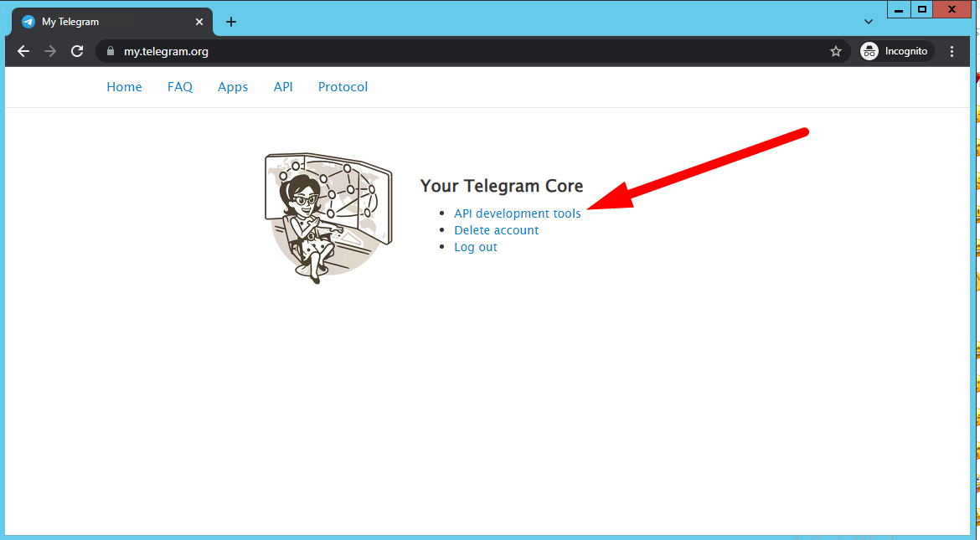Open a new tab with the plus button
The width and height of the screenshot is (980, 540).
pos(231,22)
